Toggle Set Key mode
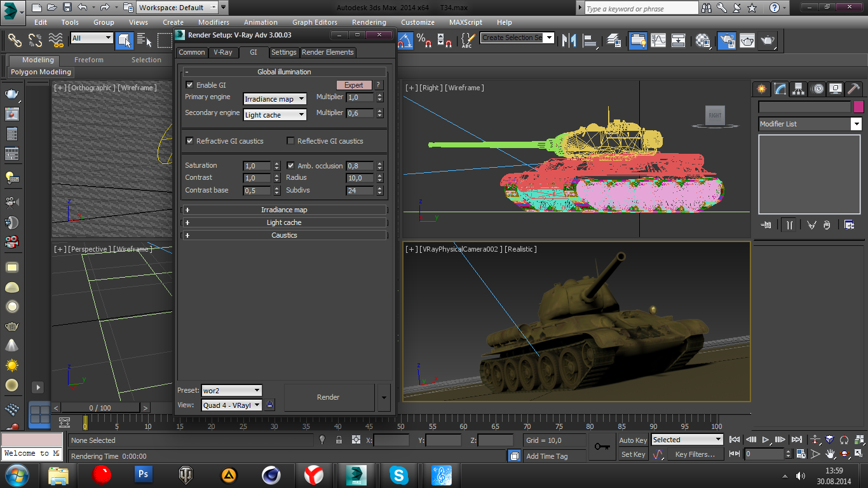This screenshot has width=868, height=488. pyautogui.click(x=633, y=454)
